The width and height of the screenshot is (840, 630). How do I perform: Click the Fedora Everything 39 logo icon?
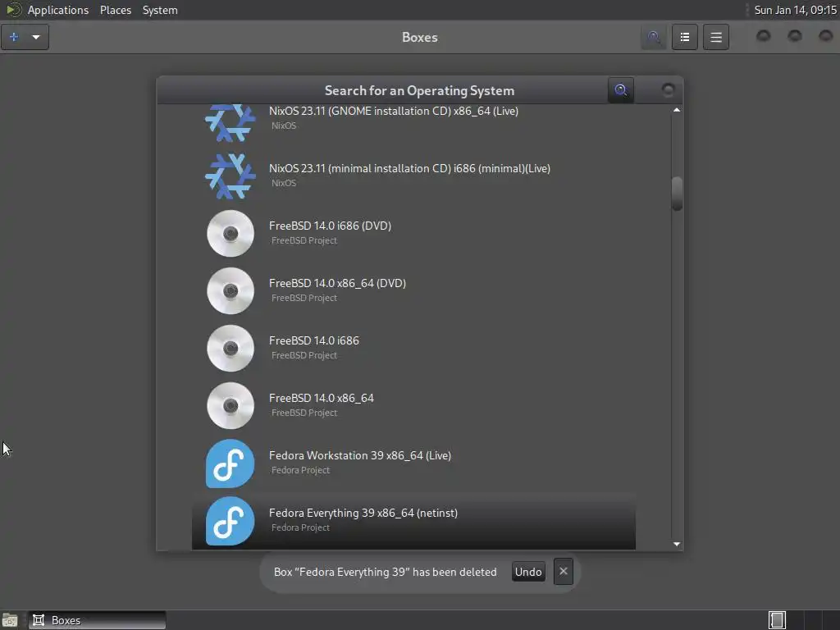point(231,521)
